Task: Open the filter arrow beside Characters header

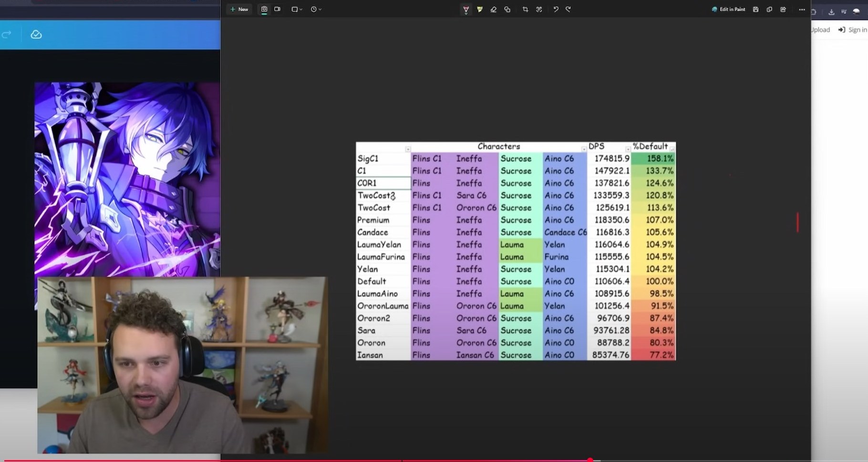Action: (584, 149)
